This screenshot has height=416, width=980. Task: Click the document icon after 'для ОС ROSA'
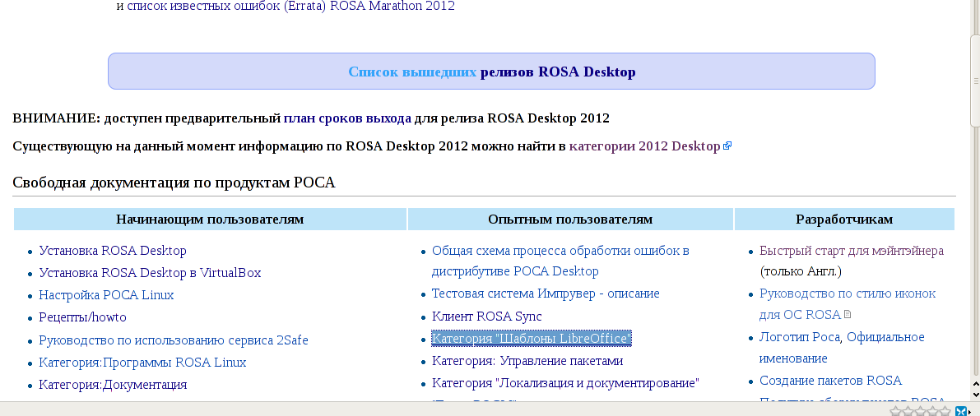click(848, 315)
